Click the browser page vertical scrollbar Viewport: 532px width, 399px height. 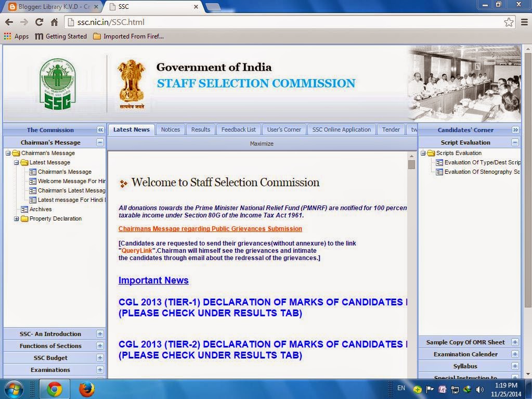pos(528,180)
